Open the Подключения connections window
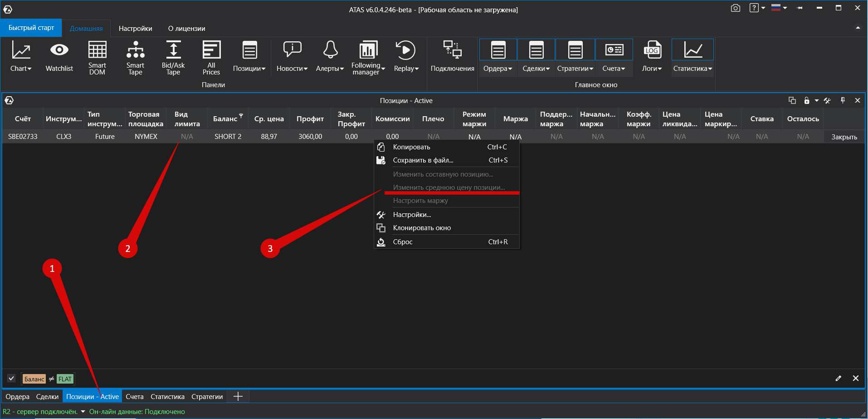 (452, 57)
